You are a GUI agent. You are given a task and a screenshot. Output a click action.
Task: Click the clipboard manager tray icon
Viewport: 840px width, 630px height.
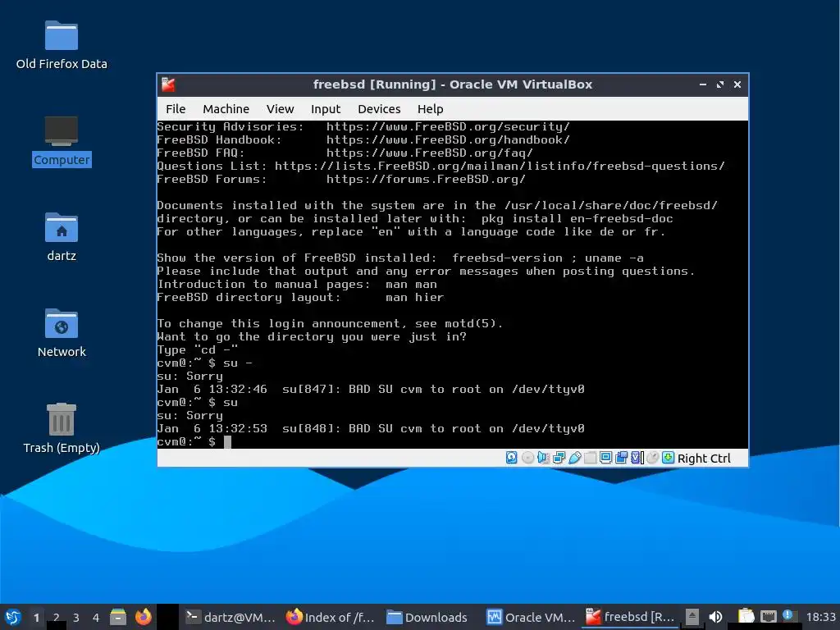coord(746,617)
